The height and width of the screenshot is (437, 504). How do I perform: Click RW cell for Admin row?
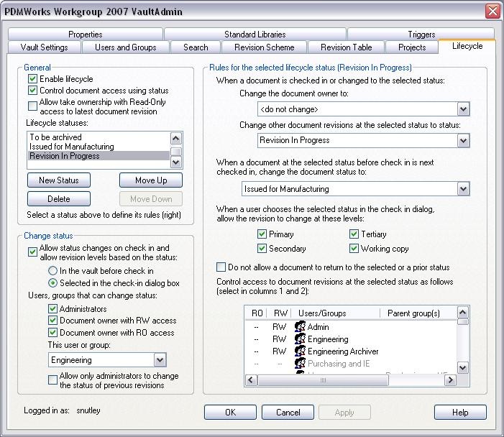point(280,327)
